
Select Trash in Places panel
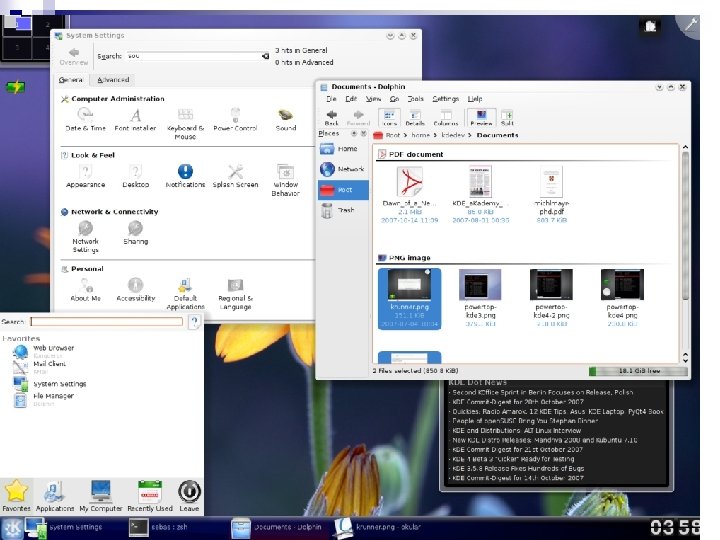click(343, 210)
